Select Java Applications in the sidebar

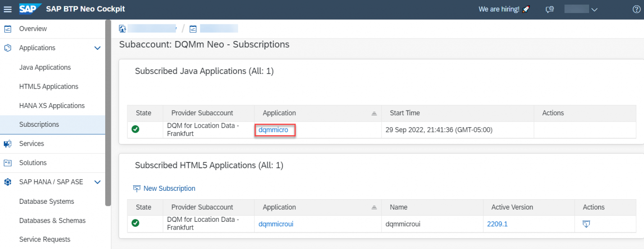[45, 67]
